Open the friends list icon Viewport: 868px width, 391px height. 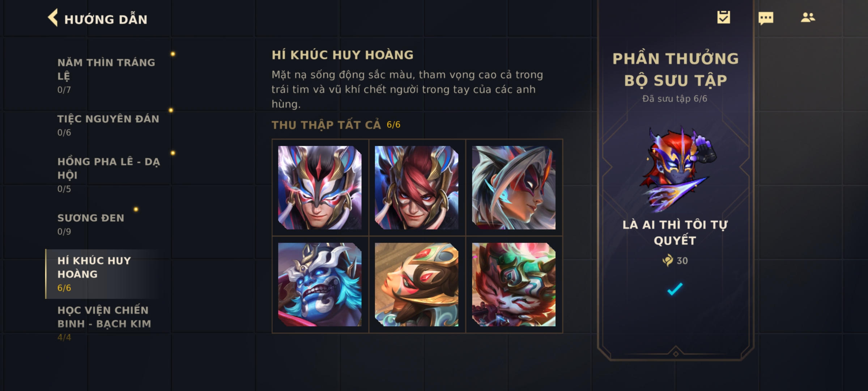(808, 17)
